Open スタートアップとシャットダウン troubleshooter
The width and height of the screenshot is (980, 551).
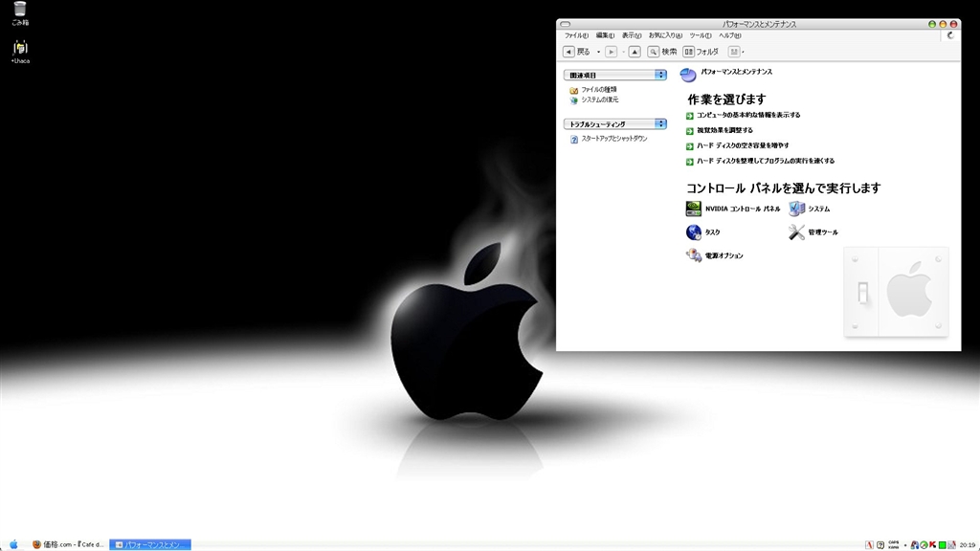[x=614, y=139]
